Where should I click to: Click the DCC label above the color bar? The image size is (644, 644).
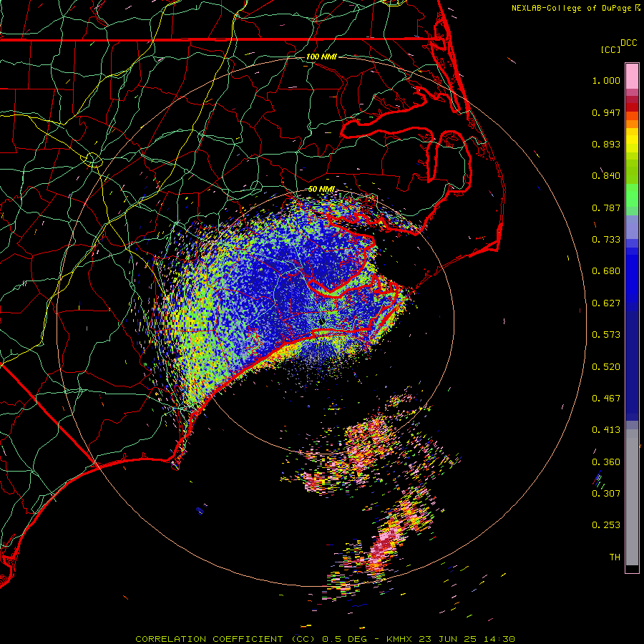coord(628,43)
